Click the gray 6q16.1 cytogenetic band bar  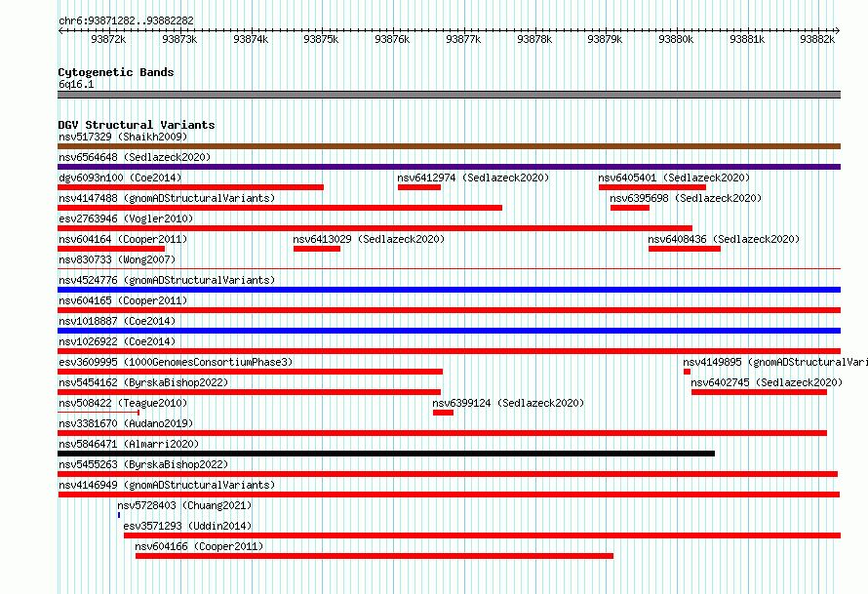pyautogui.click(x=449, y=95)
